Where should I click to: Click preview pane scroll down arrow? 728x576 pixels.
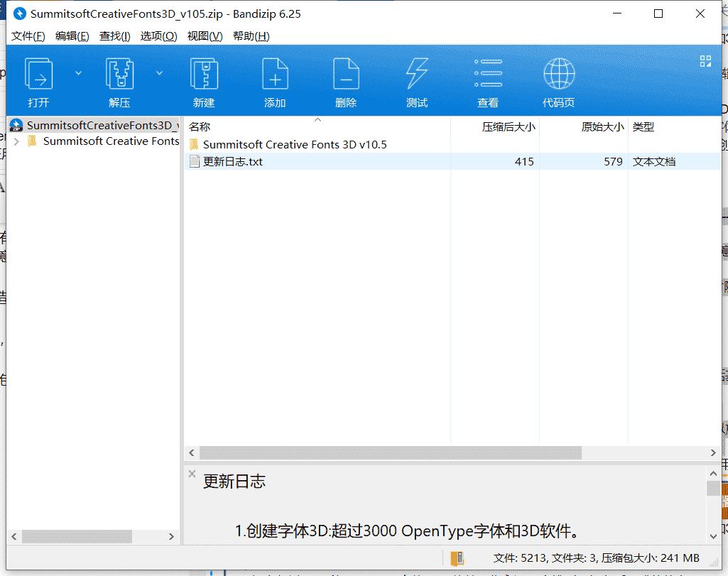tap(713, 536)
